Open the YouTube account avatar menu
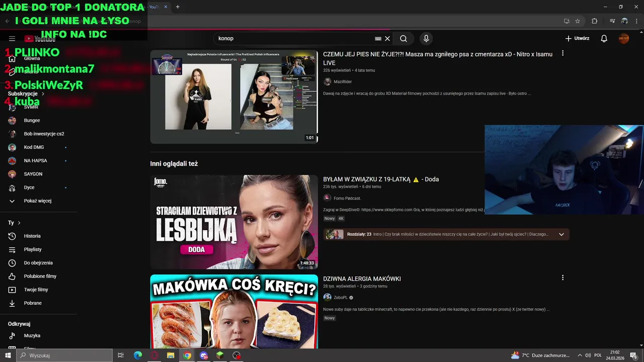This screenshot has height=362, width=644. (624, 38)
